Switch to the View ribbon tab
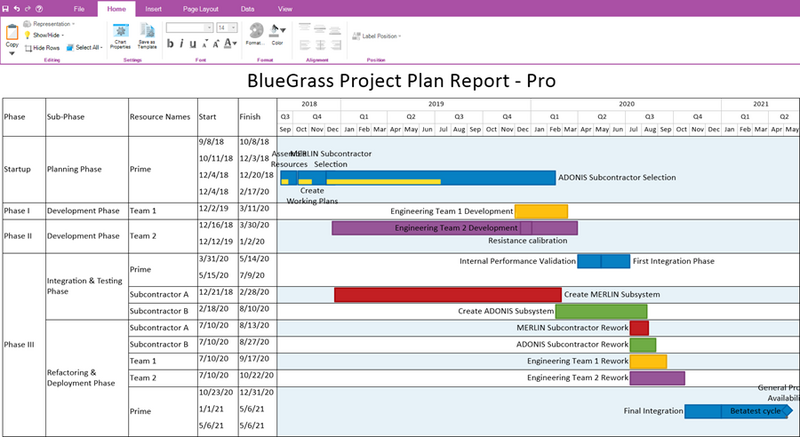This screenshot has height=437, width=800. (285, 9)
